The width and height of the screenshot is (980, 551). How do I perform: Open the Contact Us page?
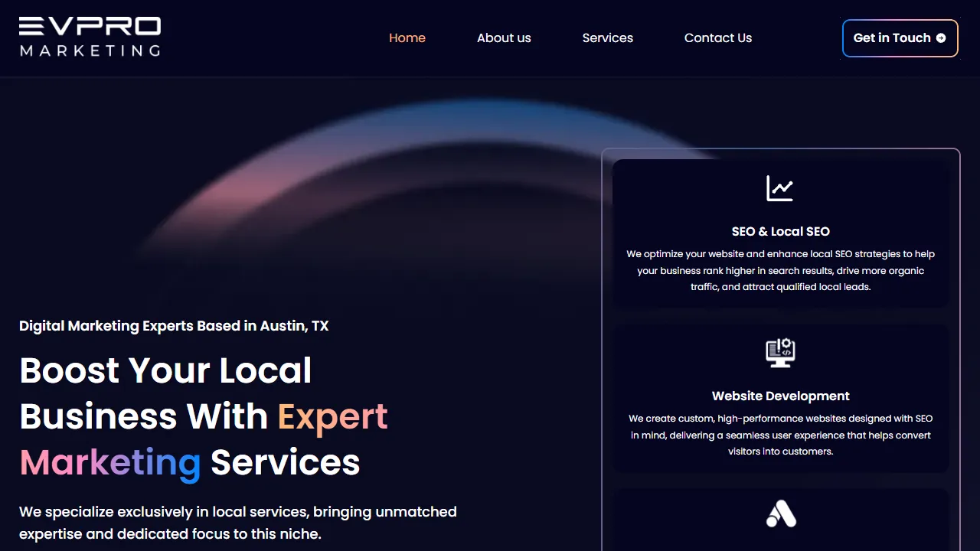coord(717,37)
